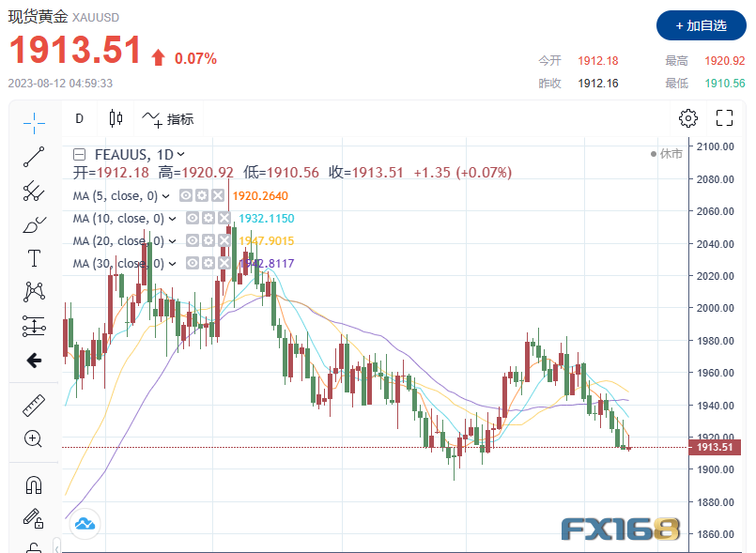Open the FEAUUS, 1D symbol dropdown

[x=181, y=155]
